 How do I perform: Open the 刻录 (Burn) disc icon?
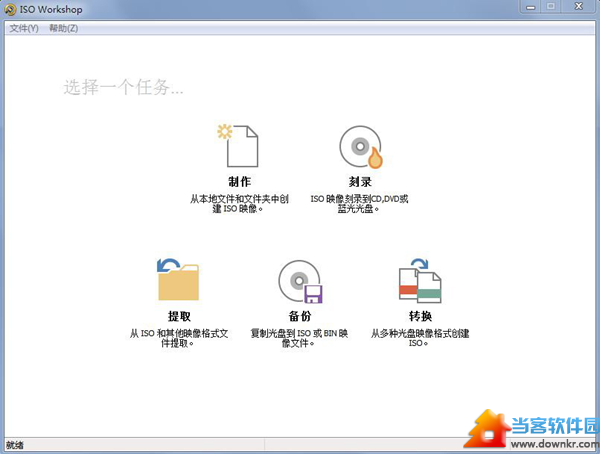coord(361,147)
